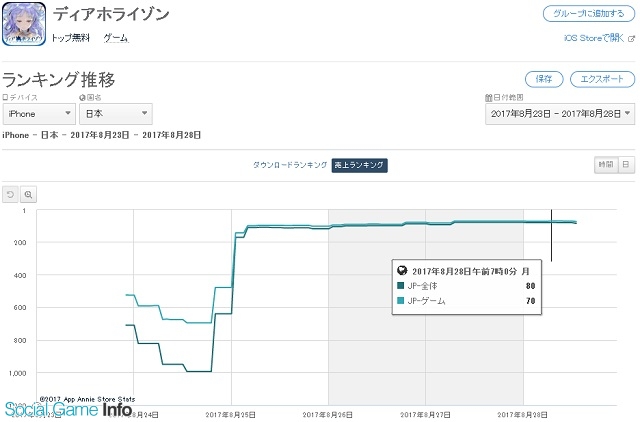Expand the 日本 country dropdown
The height and width of the screenshot is (422, 640).
[x=116, y=115]
